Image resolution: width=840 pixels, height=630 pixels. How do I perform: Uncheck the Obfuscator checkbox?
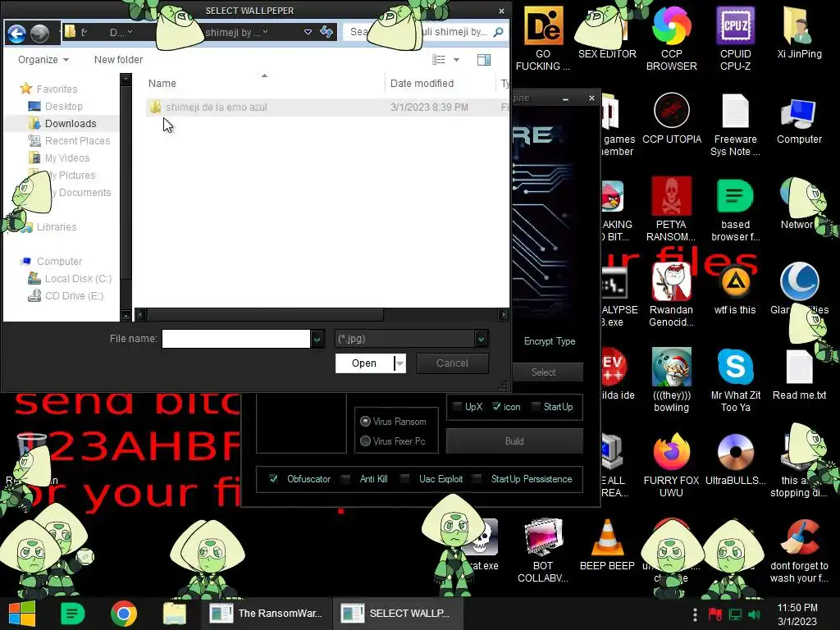click(274, 478)
